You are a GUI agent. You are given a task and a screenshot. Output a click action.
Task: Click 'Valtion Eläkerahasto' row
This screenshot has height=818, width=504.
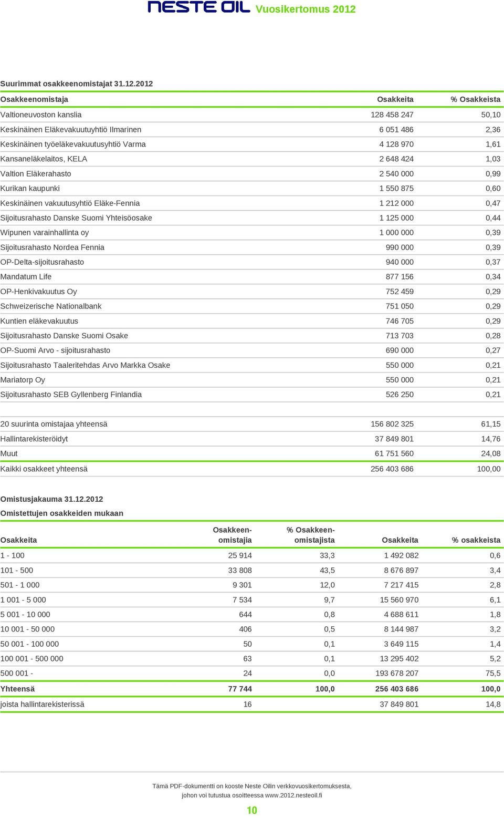[252, 173]
